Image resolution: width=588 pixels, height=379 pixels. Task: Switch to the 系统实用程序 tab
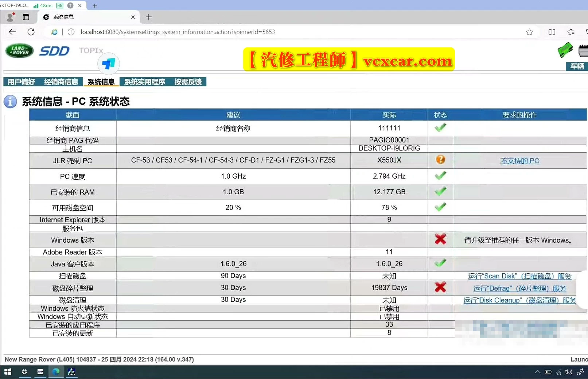tap(144, 82)
